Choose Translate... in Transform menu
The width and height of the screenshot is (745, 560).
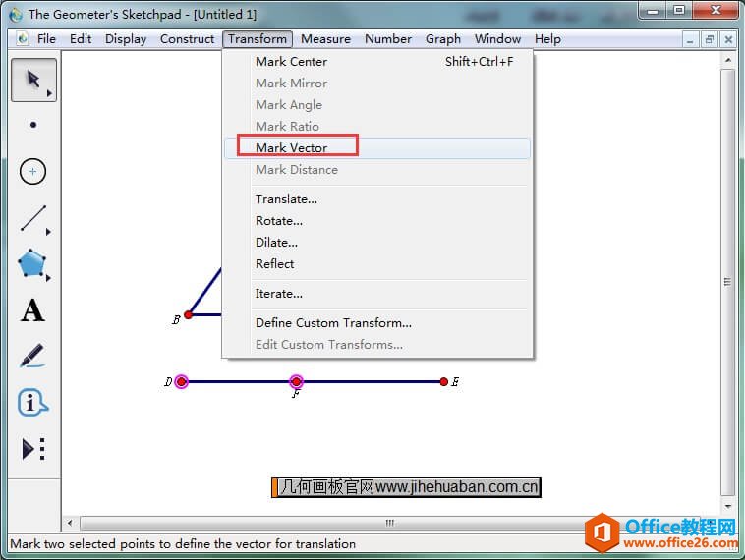tap(377, 199)
